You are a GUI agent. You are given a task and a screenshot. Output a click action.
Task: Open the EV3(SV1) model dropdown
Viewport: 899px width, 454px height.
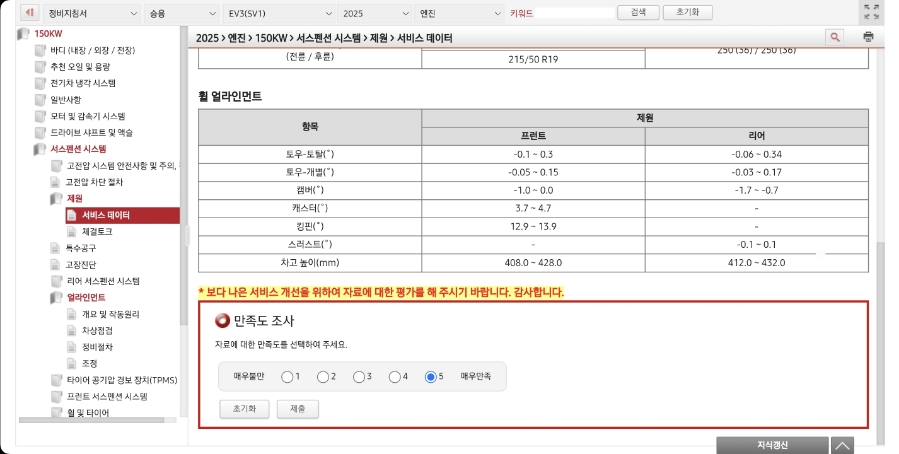tap(279, 13)
